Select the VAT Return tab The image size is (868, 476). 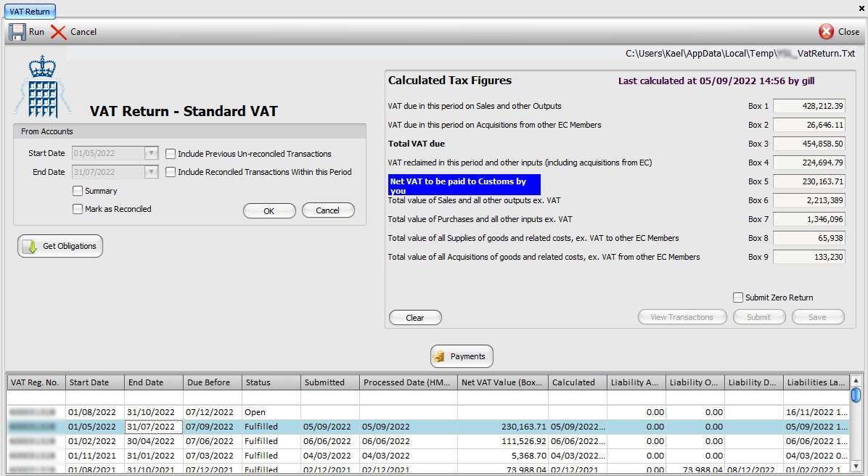[30, 12]
